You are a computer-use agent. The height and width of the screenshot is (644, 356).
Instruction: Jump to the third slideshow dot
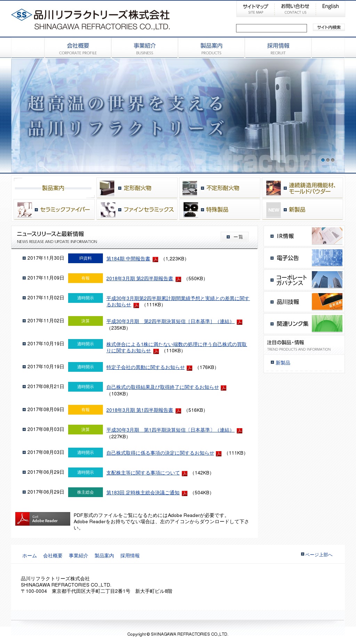point(333,160)
